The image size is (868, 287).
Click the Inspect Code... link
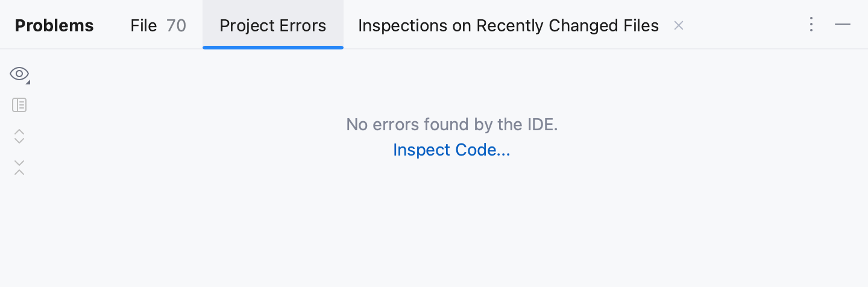pos(451,150)
